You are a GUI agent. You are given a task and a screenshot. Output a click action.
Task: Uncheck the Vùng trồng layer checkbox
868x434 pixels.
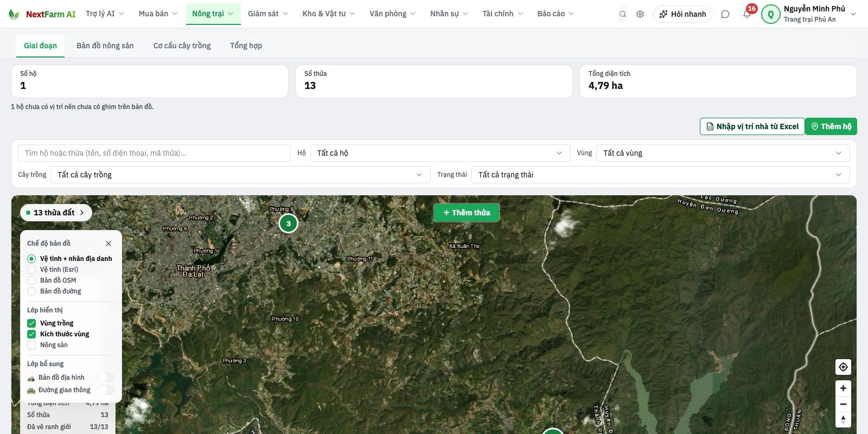tap(31, 323)
